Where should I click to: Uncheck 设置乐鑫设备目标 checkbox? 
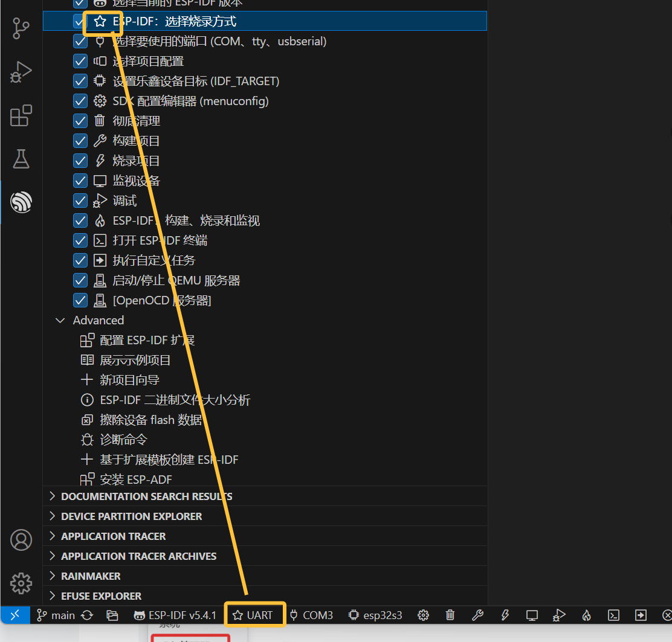80,81
